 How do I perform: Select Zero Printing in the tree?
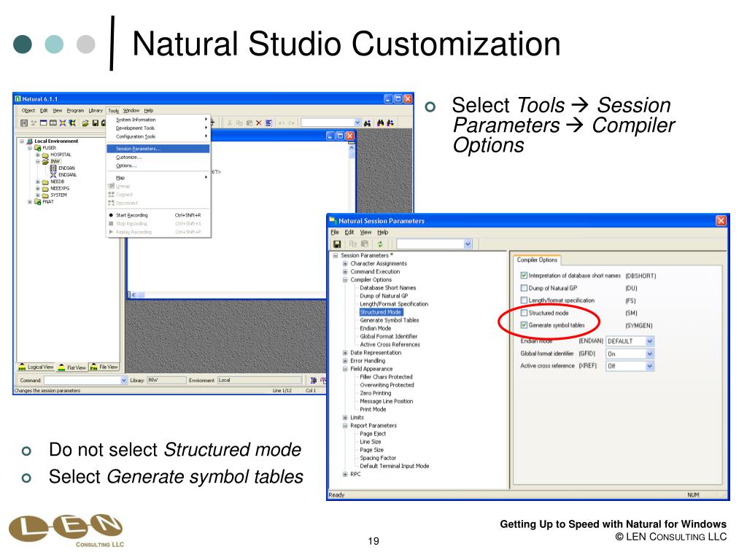point(376,393)
